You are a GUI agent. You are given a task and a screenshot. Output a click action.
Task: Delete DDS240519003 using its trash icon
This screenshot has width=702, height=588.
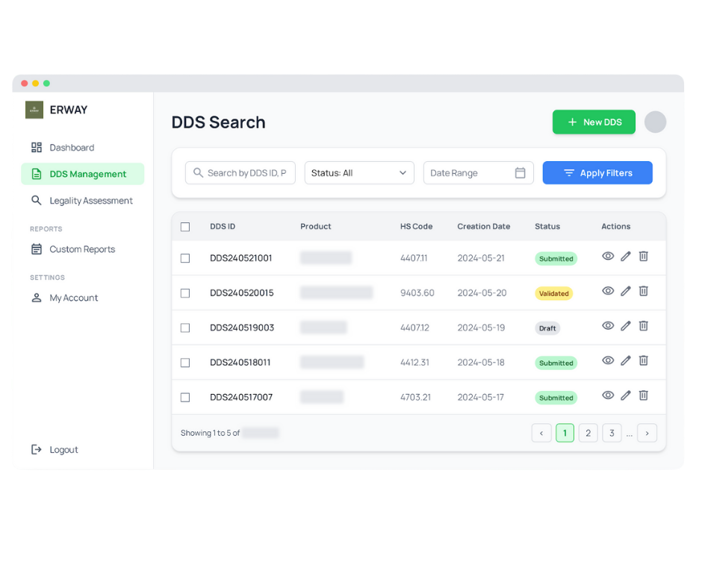[643, 325]
